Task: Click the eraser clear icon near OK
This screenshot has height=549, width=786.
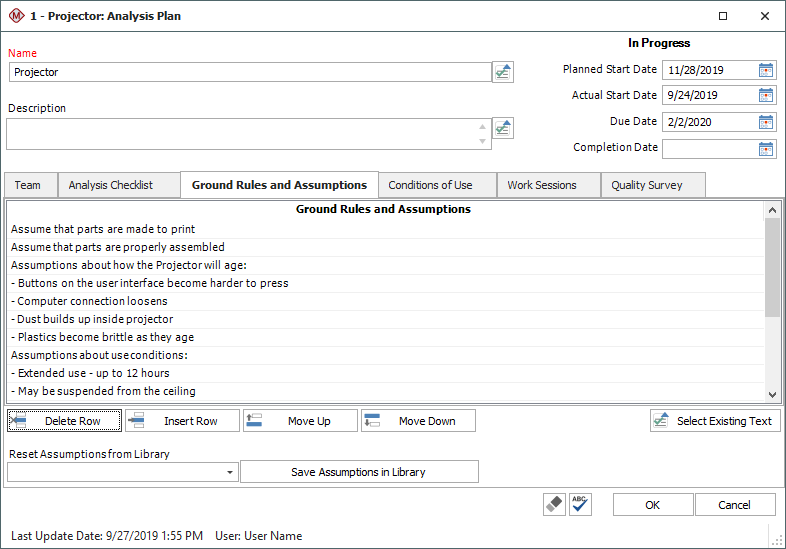Action: [x=555, y=505]
